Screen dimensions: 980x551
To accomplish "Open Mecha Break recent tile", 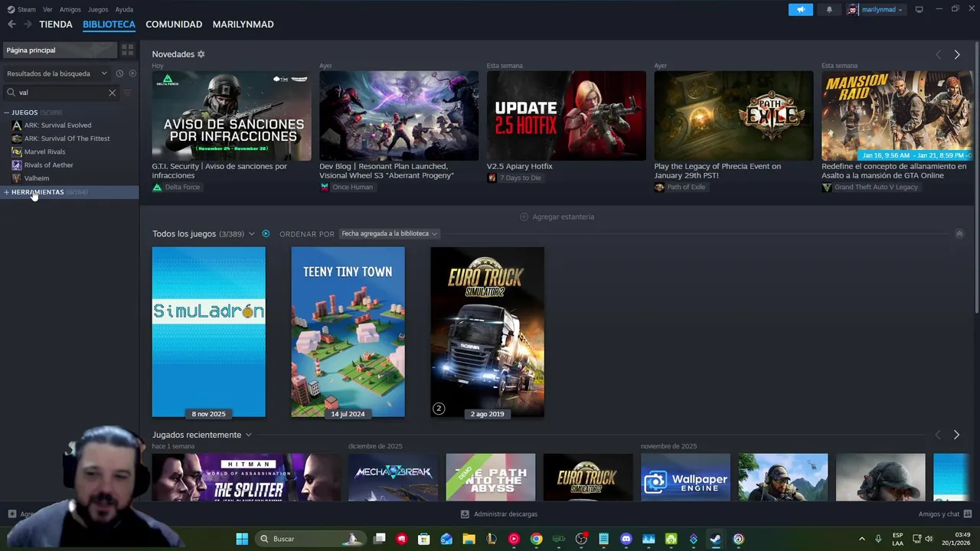I will pyautogui.click(x=393, y=478).
